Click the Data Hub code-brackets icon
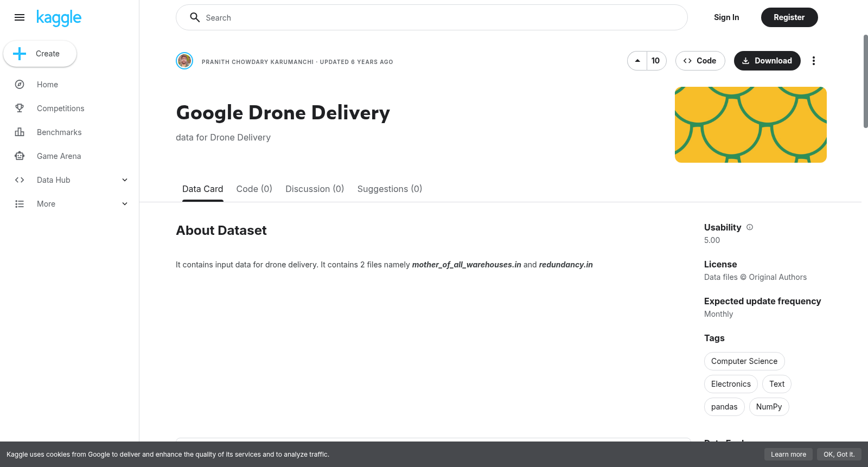This screenshot has height=467, width=868. click(x=20, y=180)
